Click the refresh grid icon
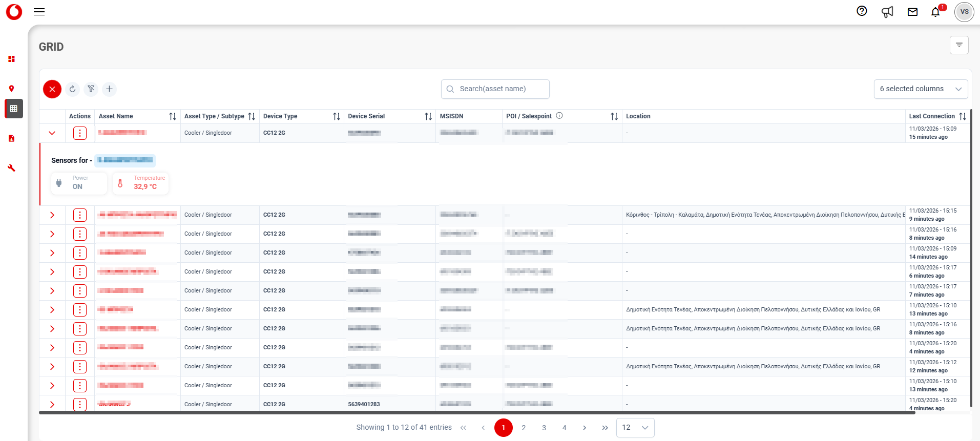 tap(73, 89)
